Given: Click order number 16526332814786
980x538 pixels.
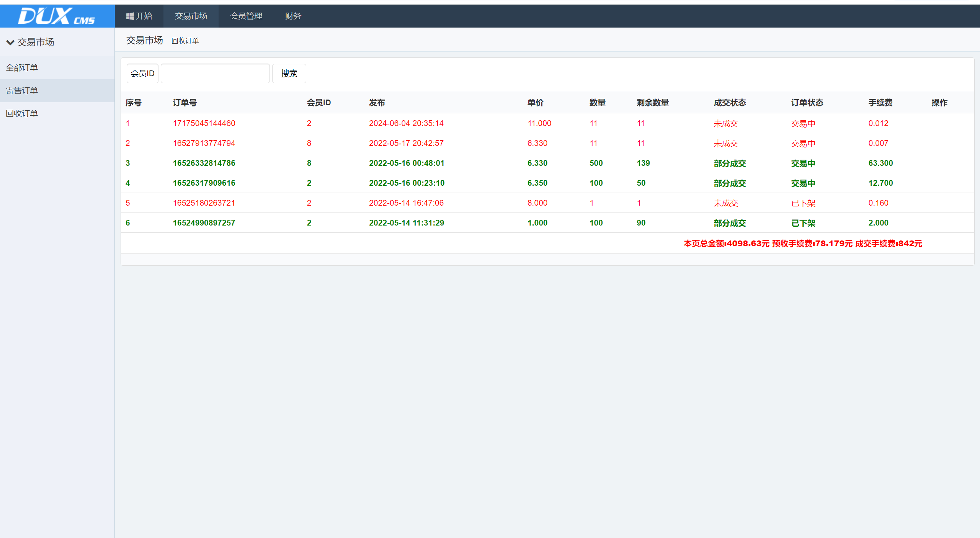Looking at the screenshot, I should pyautogui.click(x=204, y=163).
